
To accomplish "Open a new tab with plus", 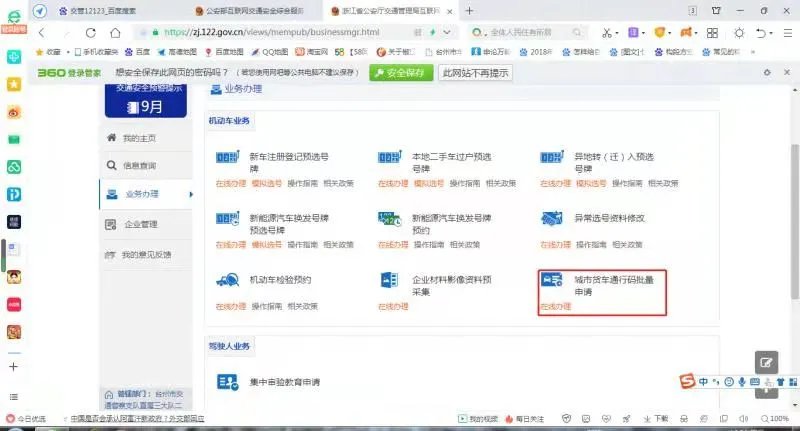I will (469, 10).
